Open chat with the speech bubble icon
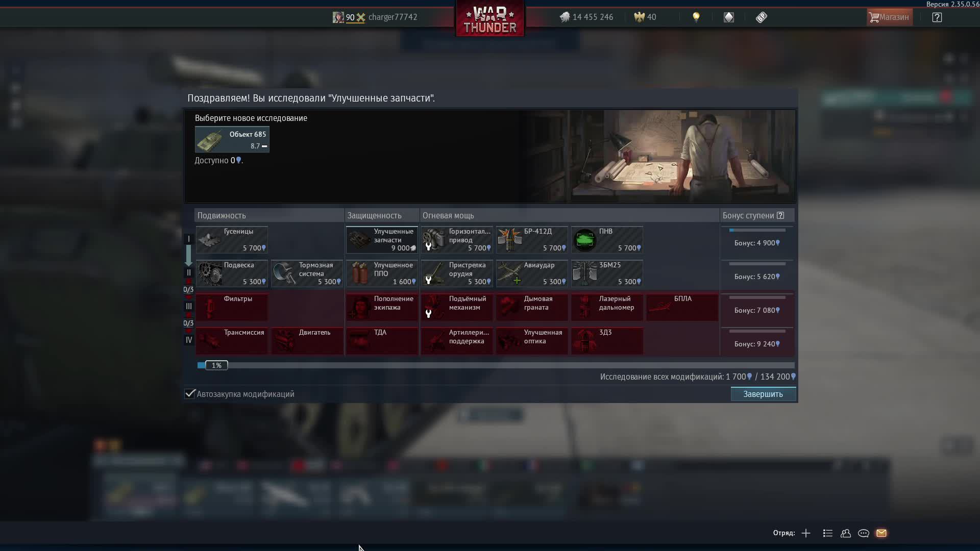The width and height of the screenshot is (980, 551). (864, 533)
